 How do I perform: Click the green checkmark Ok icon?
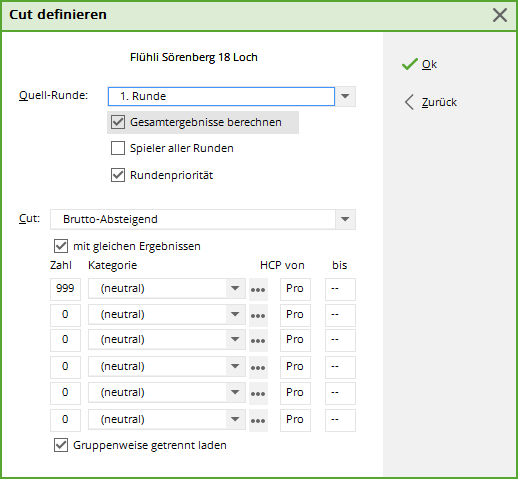click(x=409, y=64)
